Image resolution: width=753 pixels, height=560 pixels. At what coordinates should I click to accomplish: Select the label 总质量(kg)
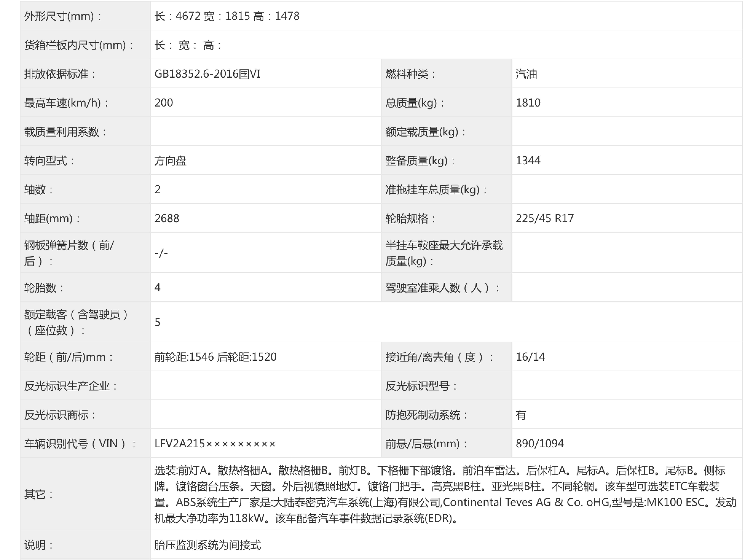click(x=415, y=103)
